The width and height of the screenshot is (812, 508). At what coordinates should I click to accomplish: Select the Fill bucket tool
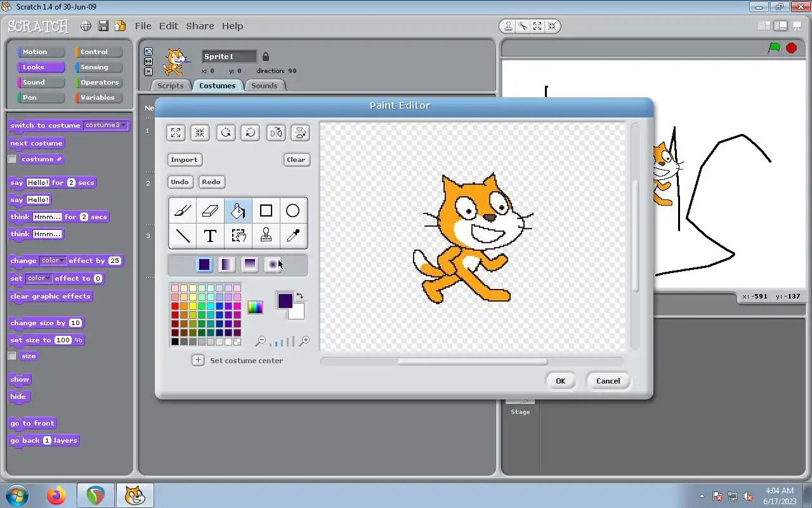238,211
